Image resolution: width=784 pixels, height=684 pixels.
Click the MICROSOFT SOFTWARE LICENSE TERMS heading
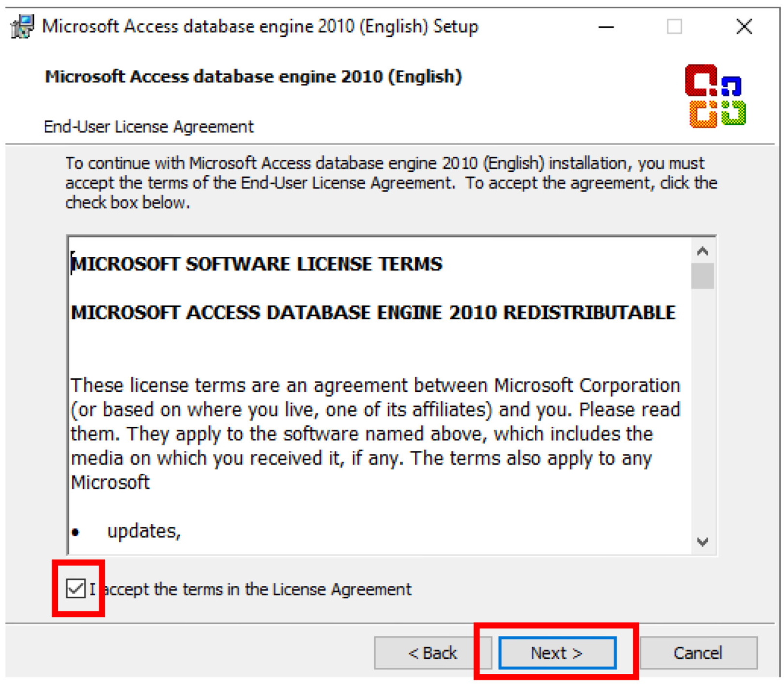256,264
